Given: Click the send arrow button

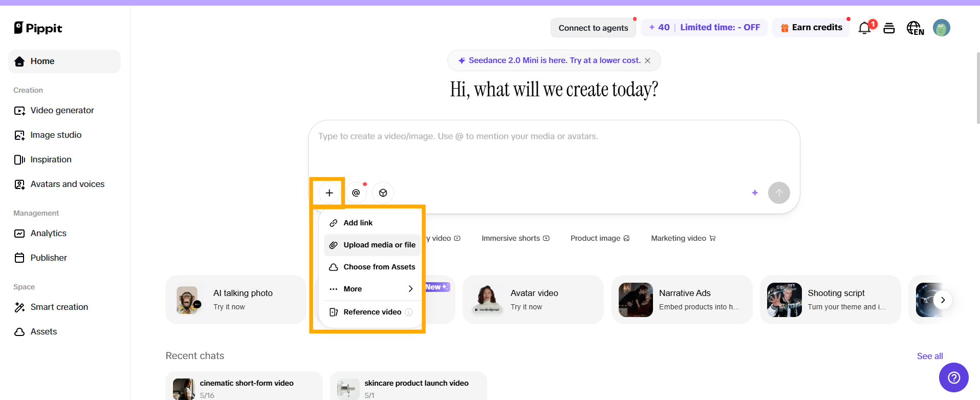Looking at the screenshot, I should [779, 193].
